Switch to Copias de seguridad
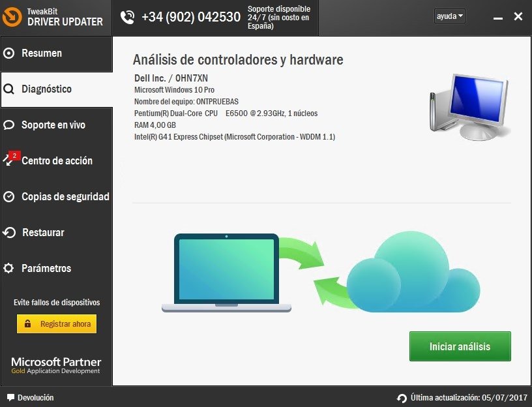The width and height of the screenshot is (532, 407). tap(56, 196)
